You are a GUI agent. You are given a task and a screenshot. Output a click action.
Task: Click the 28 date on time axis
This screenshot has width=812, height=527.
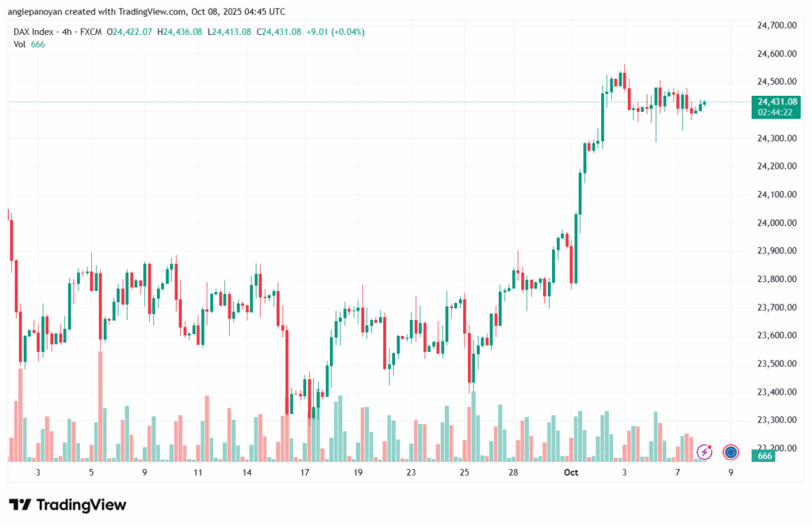tap(514, 472)
